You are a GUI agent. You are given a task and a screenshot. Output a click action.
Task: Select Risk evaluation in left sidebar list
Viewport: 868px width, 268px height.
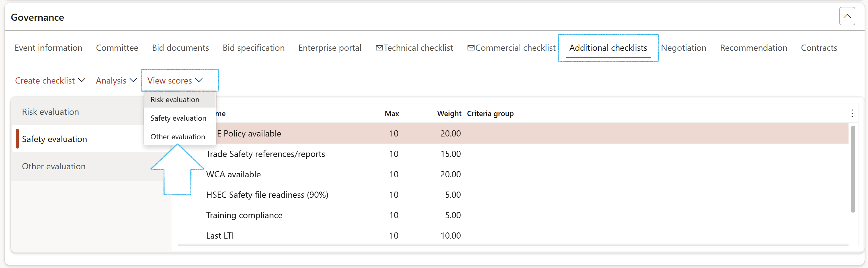point(51,112)
